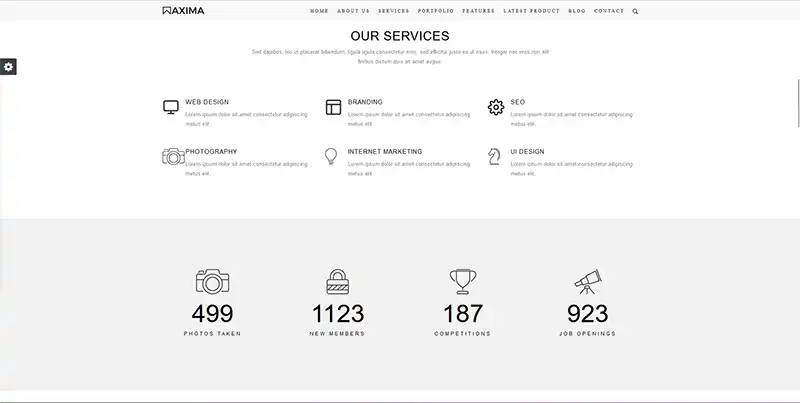The height and width of the screenshot is (403, 800).
Task: Click the Web Design service heading
Action: point(207,102)
